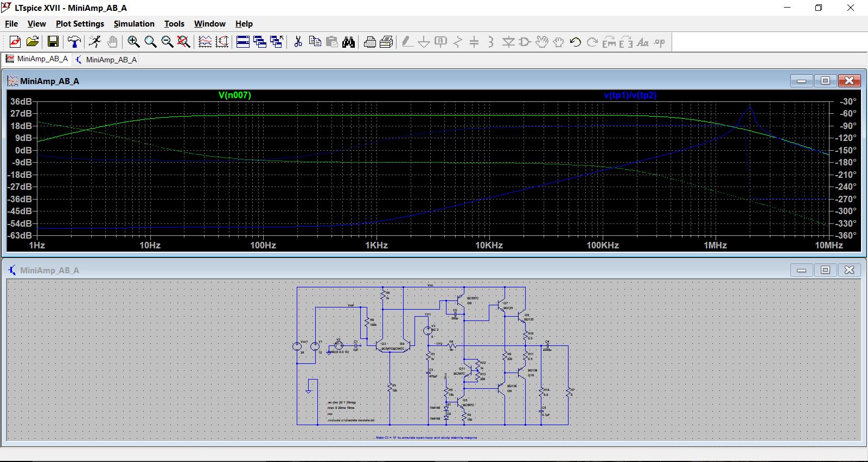Open the Plot Settings menu
Screen dimensions: 868x462
pyautogui.click(x=80, y=24)
